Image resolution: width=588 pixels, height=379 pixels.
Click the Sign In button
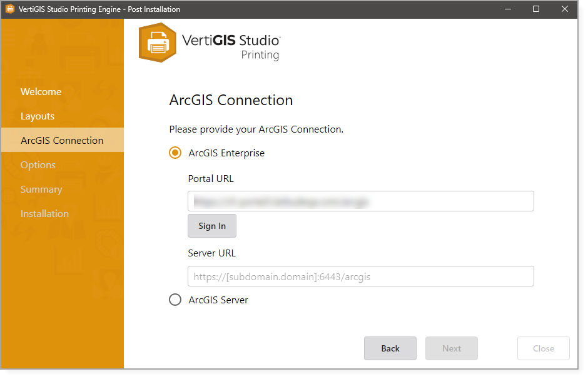click(x=212, y=226)
